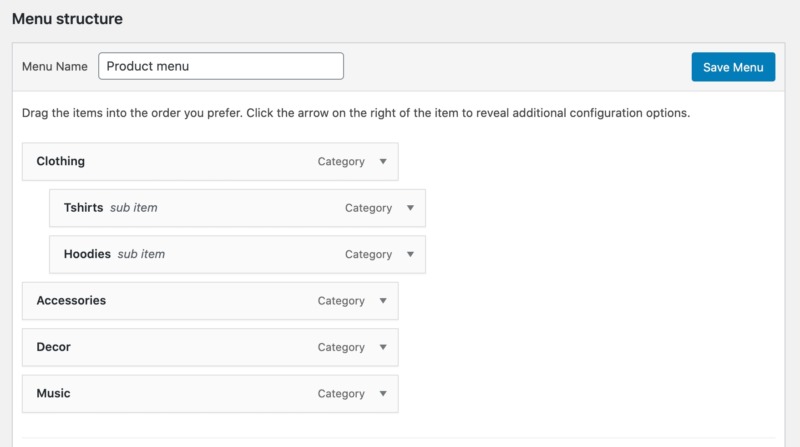The height and width of the screenshot is (447, 800).
Task: Select the Tshirts menu item title
Action: pyautogui.click(x=84, y=208)
